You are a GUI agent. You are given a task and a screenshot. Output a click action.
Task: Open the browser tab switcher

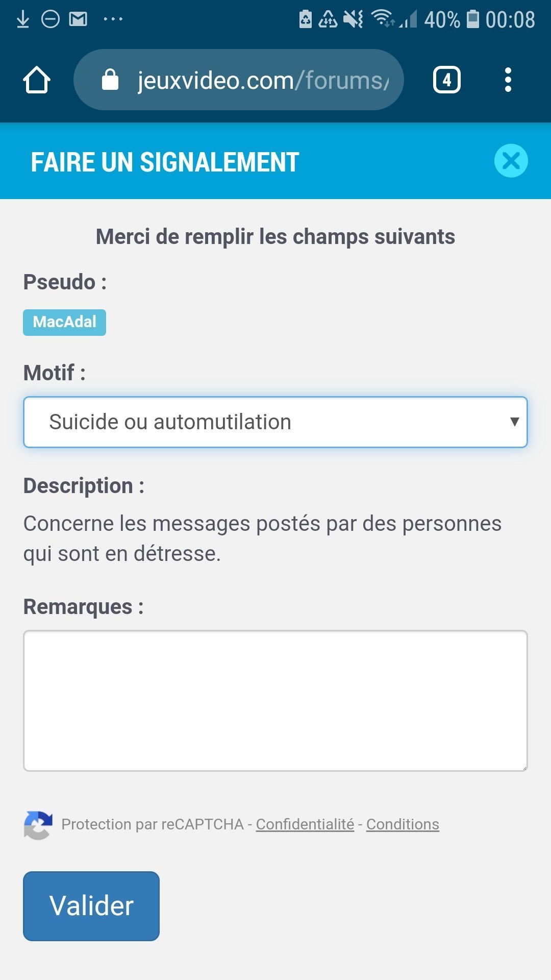[446, 80]
